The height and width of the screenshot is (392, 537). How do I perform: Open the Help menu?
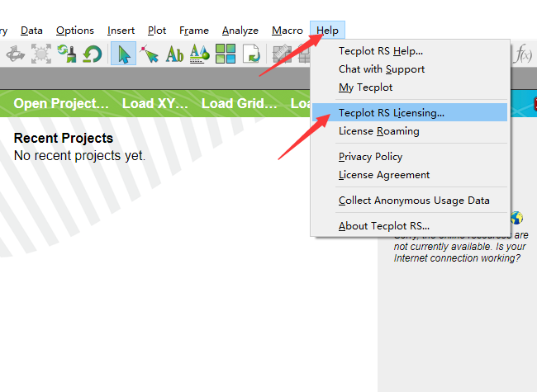pos(327,30)
